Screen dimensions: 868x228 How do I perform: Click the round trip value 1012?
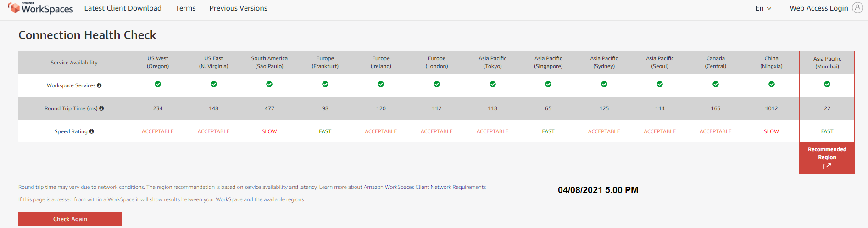tap(772, 108)
